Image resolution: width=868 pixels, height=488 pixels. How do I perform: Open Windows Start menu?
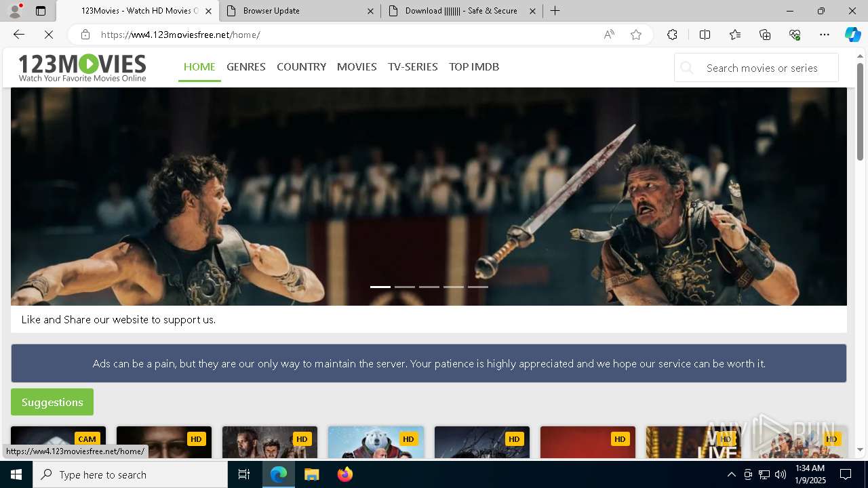[x=16, y=474]
